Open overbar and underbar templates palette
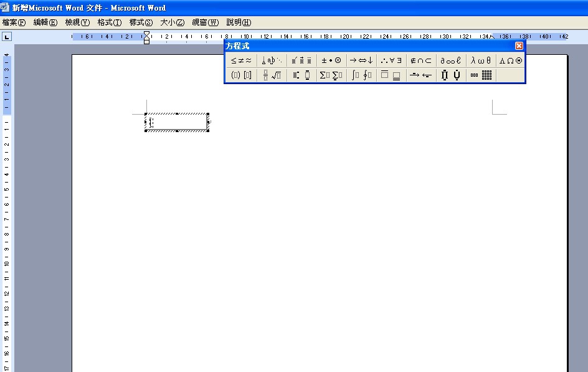Viewport: 588px width, 372px height. click(392, 75)
